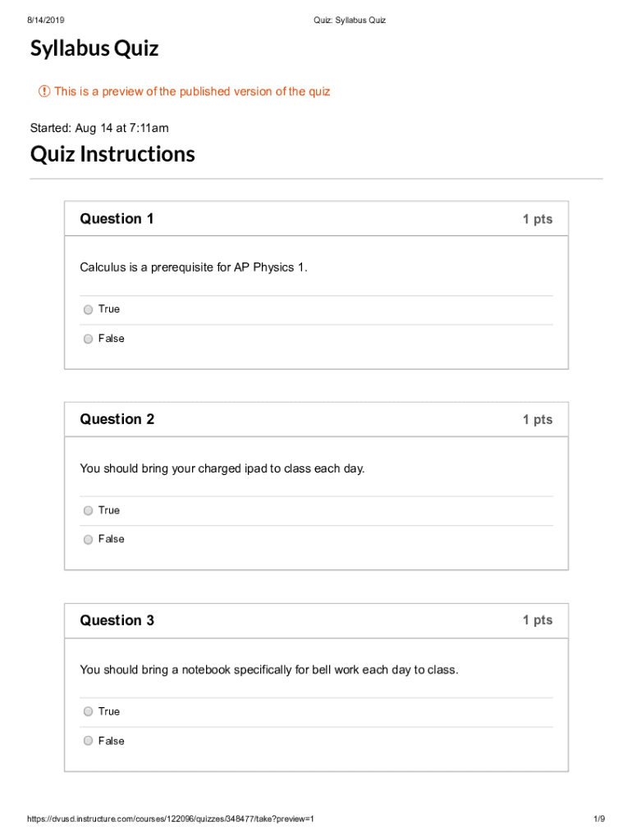Click the dvusd.instructure.com URL in the footer
632x840 pixels.
[x=171, y=819]
